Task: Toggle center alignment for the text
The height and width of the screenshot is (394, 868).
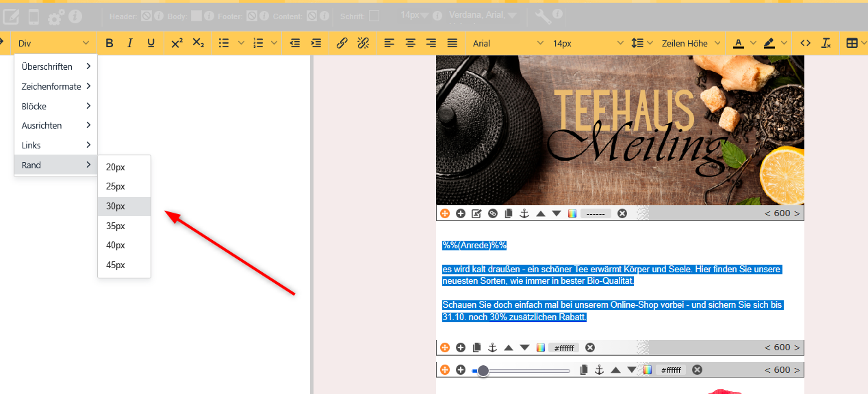Action: (x=410, y=43)
